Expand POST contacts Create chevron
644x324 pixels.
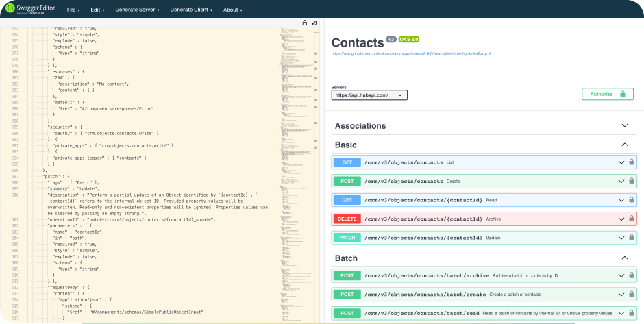[x=621, y=181]
